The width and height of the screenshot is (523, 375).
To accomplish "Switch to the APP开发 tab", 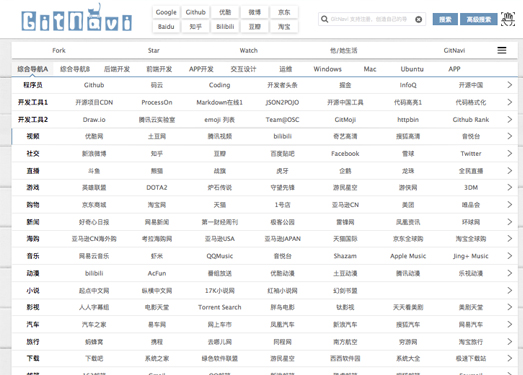I will pos(201,69).
